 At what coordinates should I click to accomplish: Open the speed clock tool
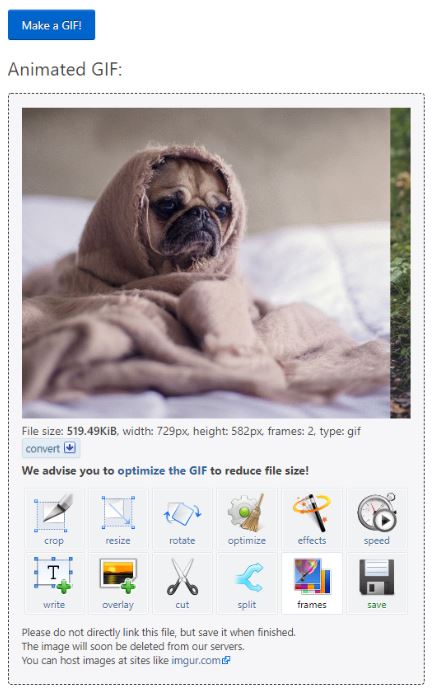377,518
